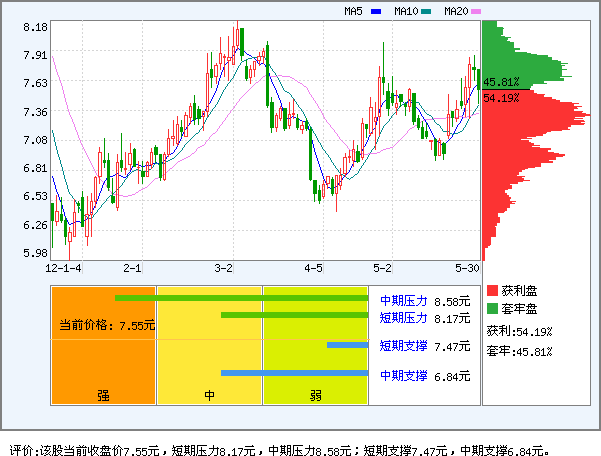The image size is (601, 456).
Task: Click the 当前价格 7.55元 text
Action: 107,325
